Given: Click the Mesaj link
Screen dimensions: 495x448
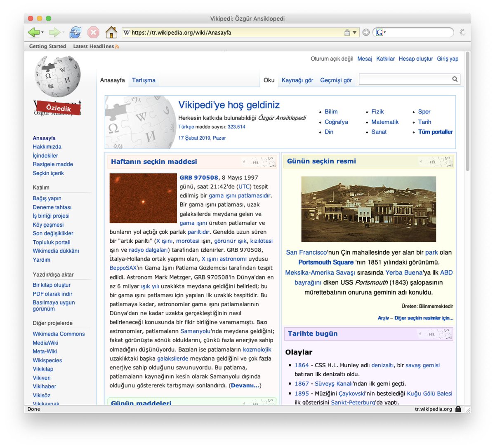Looking at the screenshot, I should tap(365, 59).
